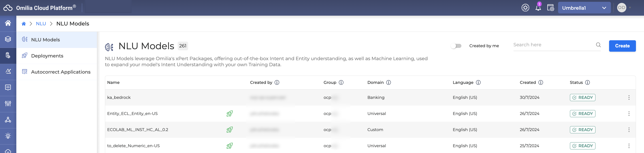Click the Omilia cloud logo icon
This screenshot has height=153, width=644.
tap(8, 8)
